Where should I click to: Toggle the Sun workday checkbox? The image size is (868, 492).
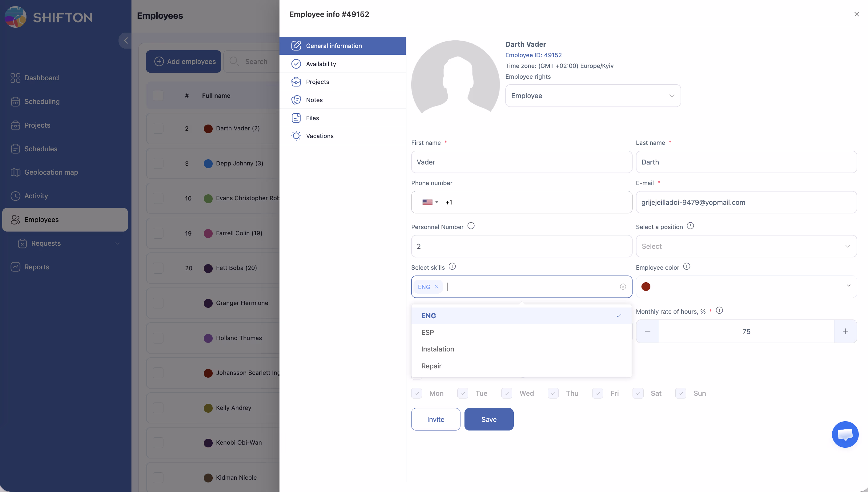[681, 393]
